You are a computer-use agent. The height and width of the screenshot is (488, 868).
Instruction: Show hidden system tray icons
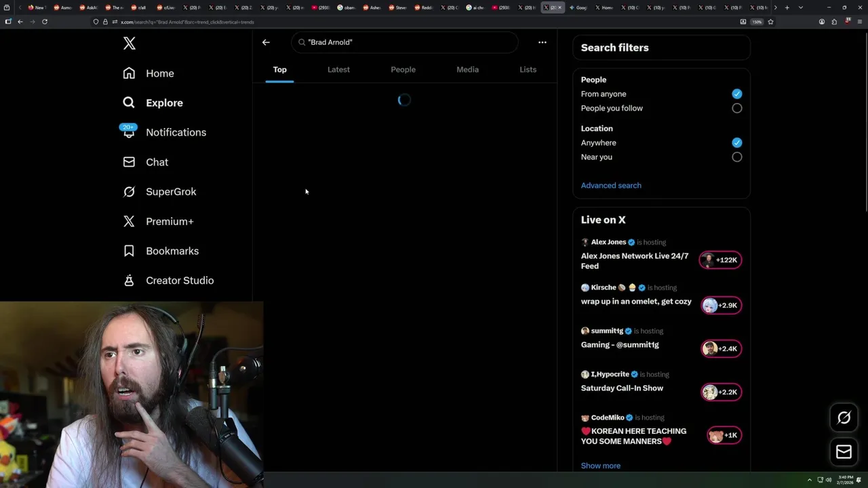(809, 480)
